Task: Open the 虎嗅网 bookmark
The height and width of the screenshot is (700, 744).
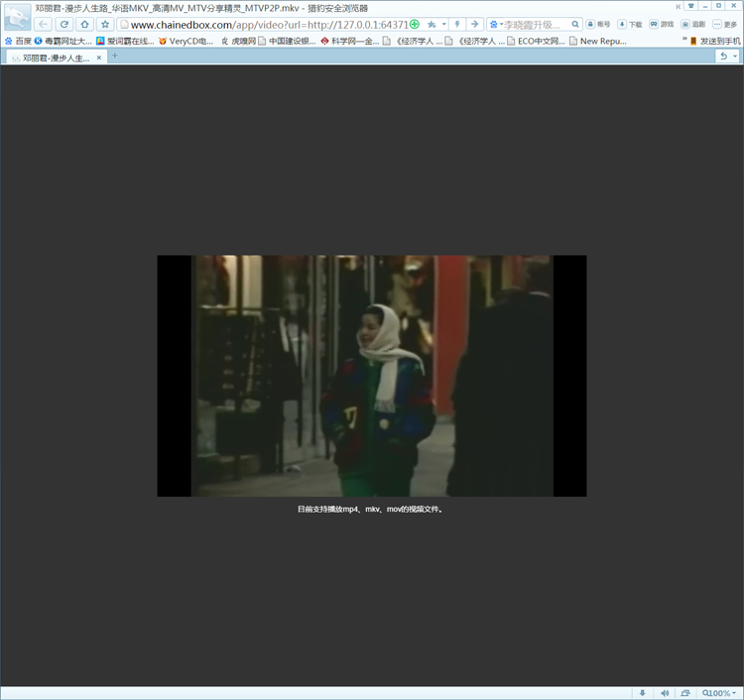Action: 238,42
